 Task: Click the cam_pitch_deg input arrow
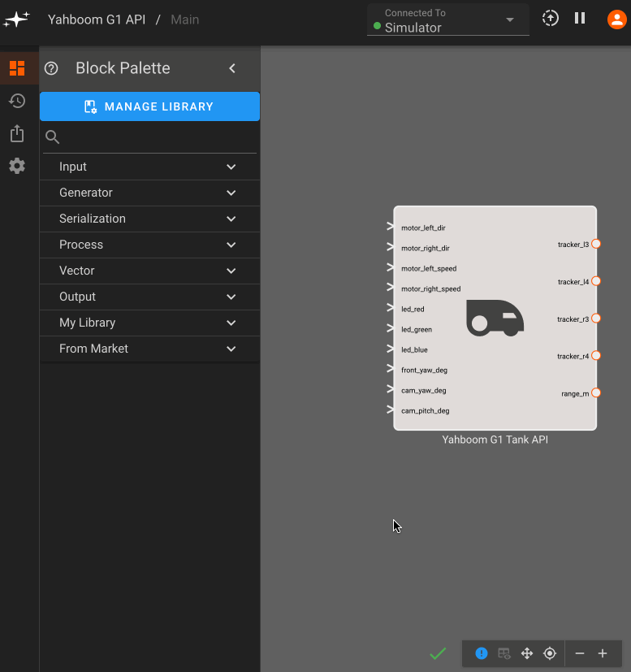pyautogui.click(x=390, y=410)
